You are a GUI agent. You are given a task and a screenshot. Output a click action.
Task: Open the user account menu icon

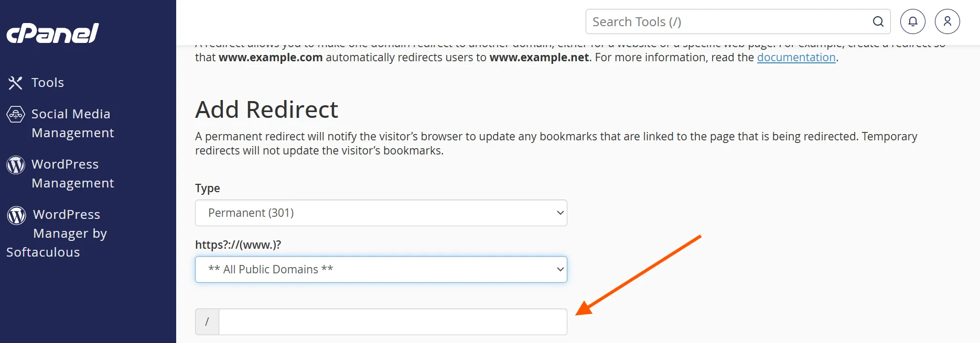tap(947, 21)
